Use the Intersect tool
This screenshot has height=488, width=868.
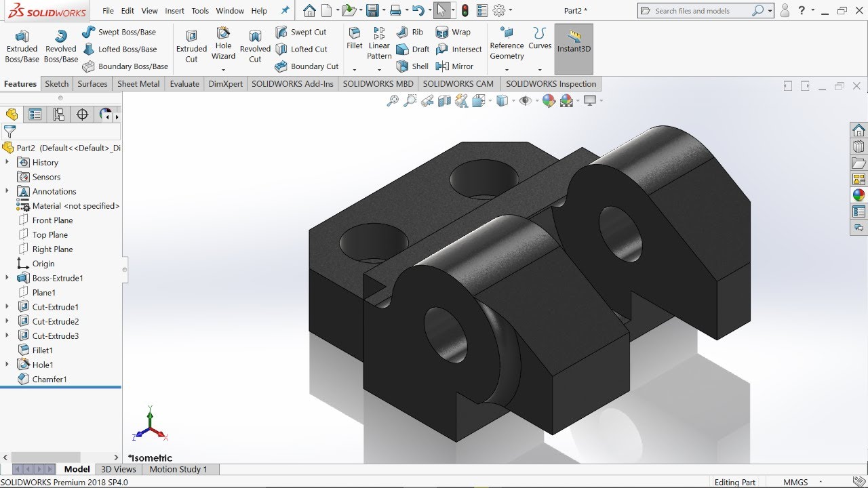pyautogui.click(x=458, y=49)
